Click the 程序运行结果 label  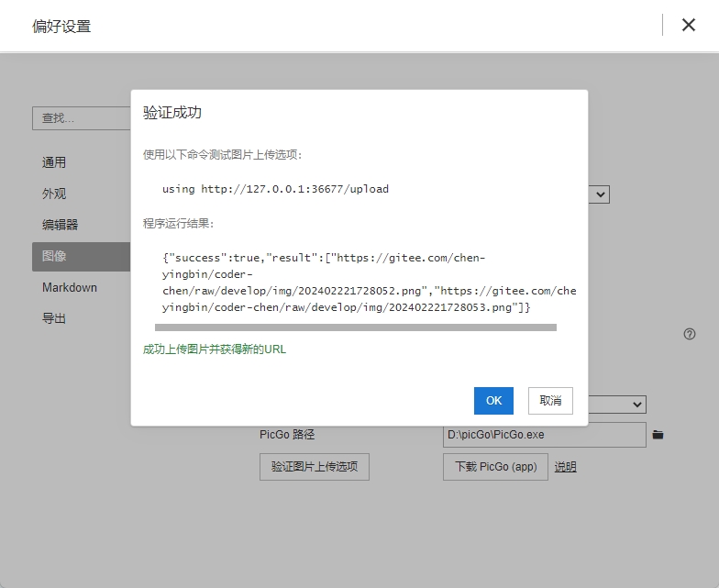click(x=178, y=224)
